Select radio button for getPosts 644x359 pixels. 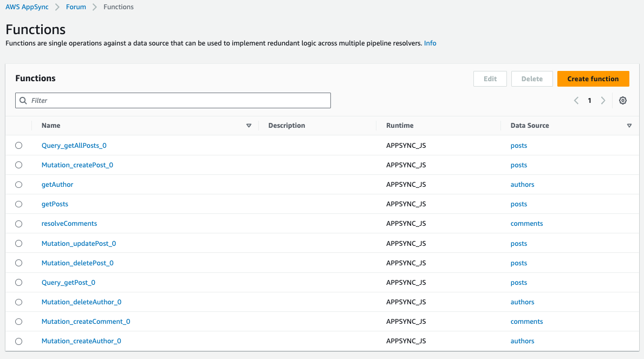coord(19,204)
